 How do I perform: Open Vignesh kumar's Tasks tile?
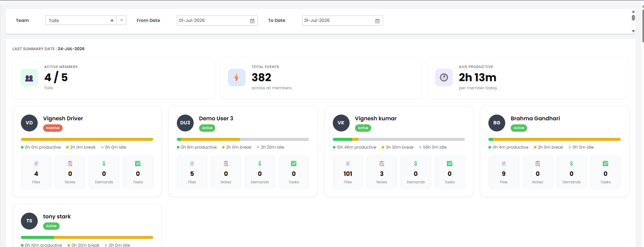450,172
